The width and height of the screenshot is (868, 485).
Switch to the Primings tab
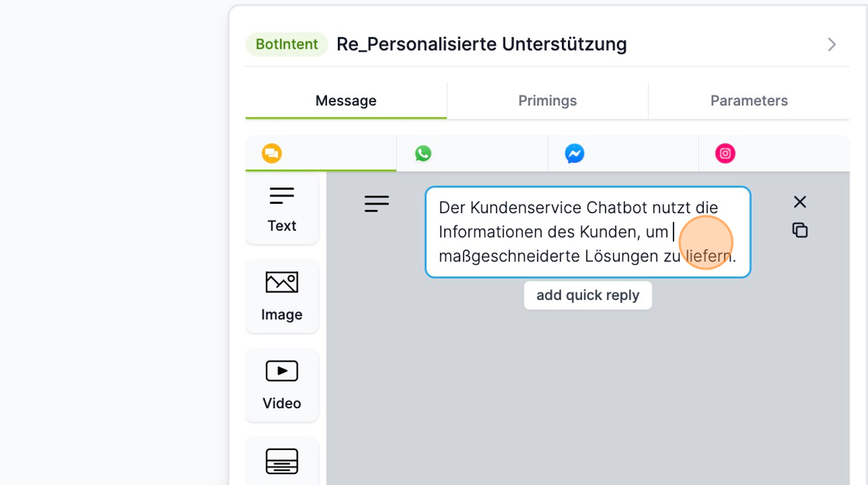click(547, 101)
